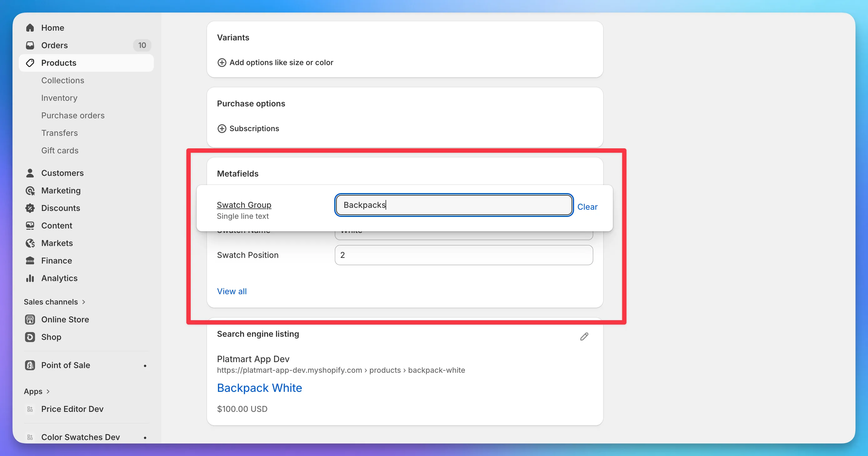
Task: Expand the Apps section chevron
Action: pos(48,392)
